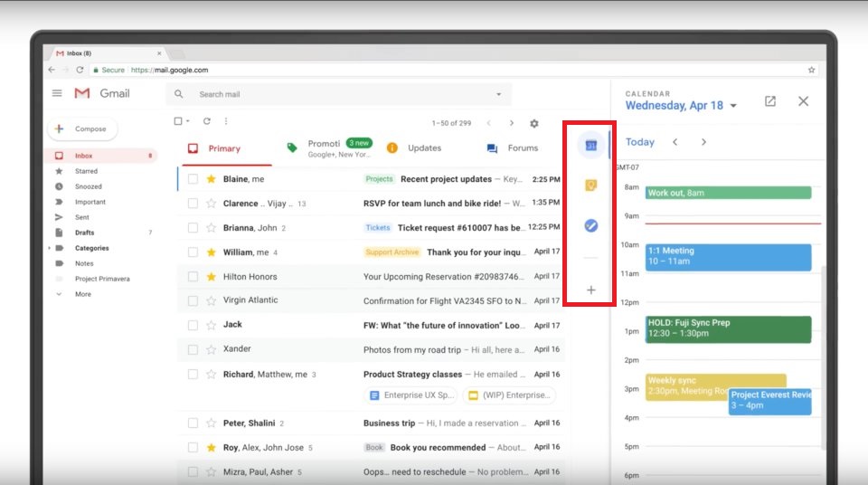
Task: Open the Tasks icon in side panel
Action: 590,225
